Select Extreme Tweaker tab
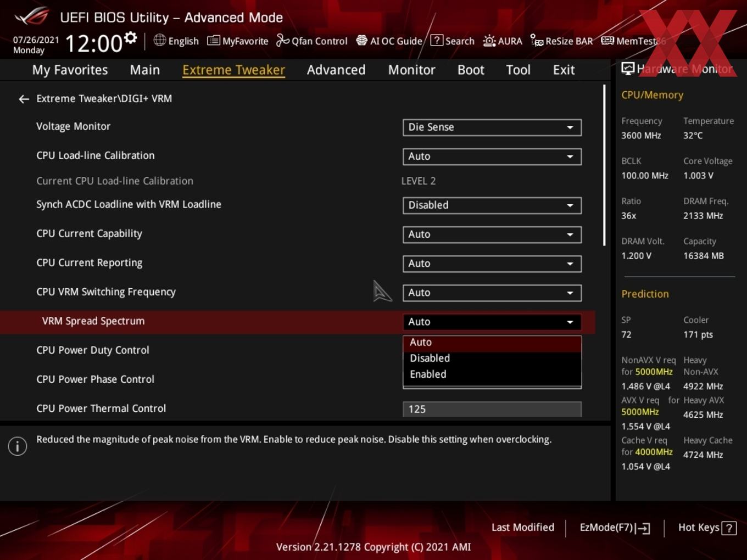This screenshot has width=747, height=560. pyautogui.click(x=233, y=70)
